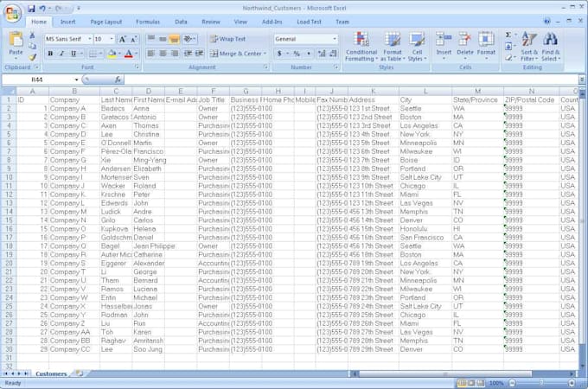Select the Customers sheet tab
588x389 pixels.
tap(51, 373)
